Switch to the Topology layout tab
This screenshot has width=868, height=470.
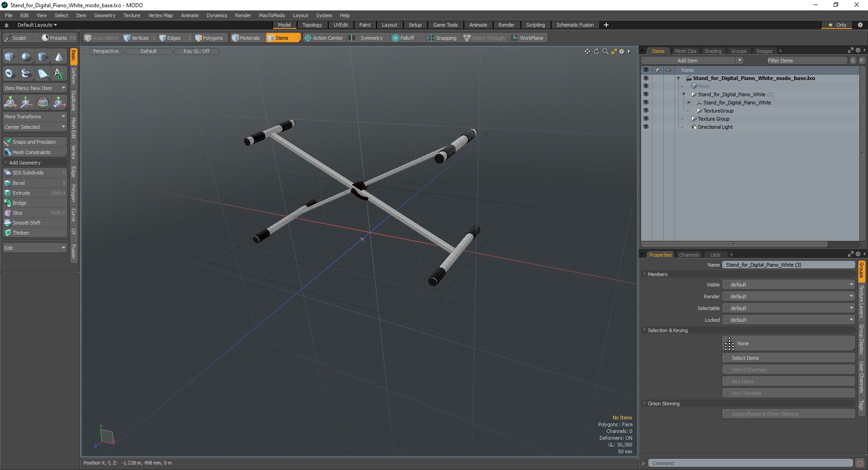[312, 25]
